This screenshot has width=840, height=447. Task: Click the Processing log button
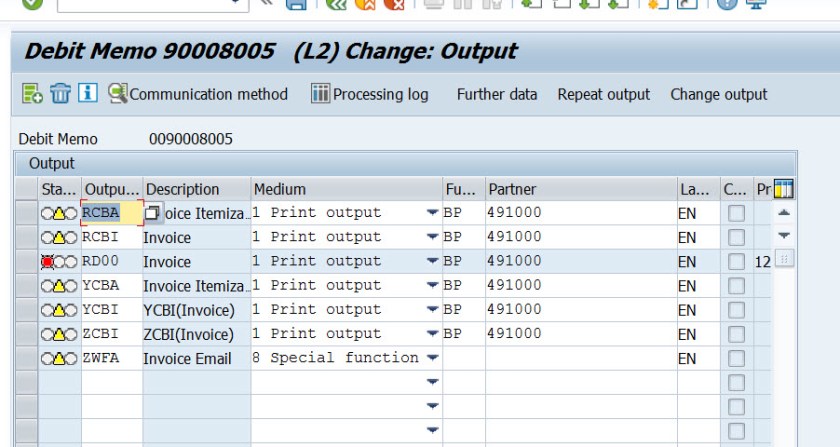coord(369,94)
